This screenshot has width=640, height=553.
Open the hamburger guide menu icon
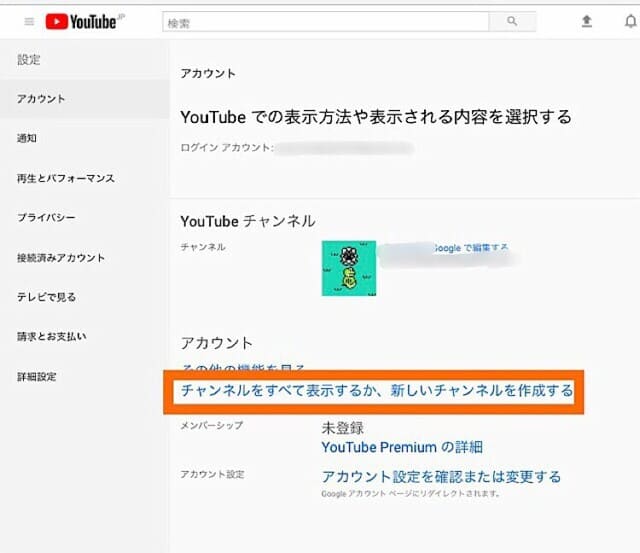pos(29,21)
